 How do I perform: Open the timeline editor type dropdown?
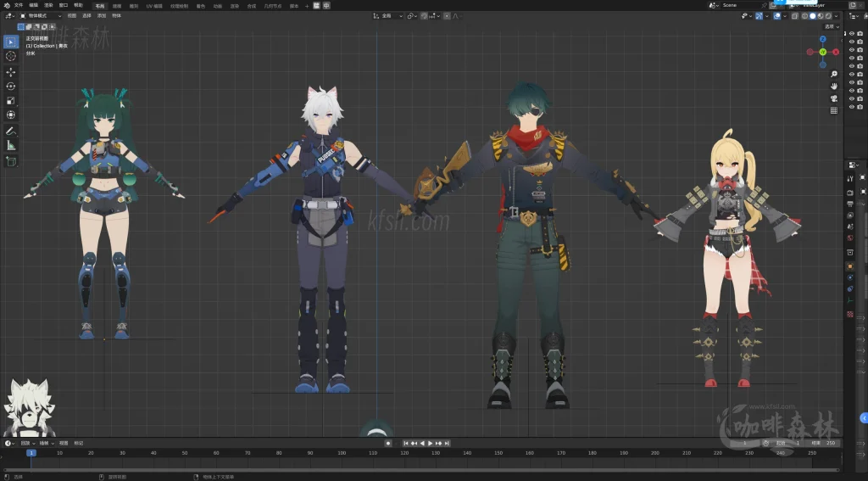tap(10, 444)
